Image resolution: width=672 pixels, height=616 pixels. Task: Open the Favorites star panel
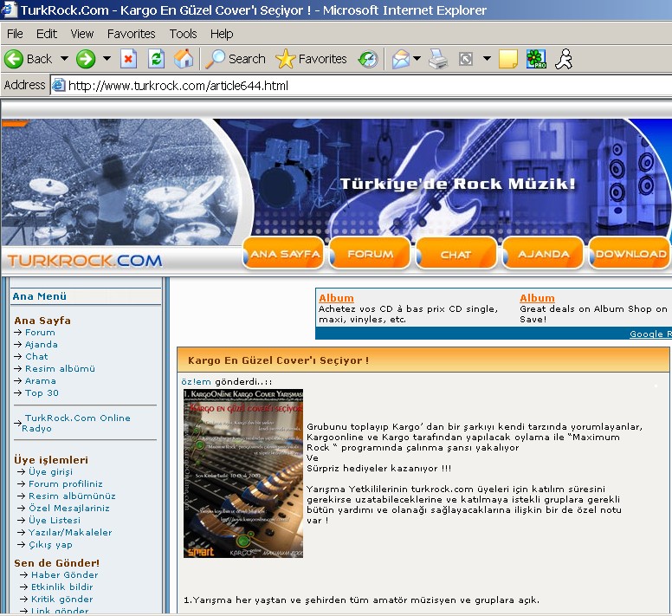[x=311, y=59]
